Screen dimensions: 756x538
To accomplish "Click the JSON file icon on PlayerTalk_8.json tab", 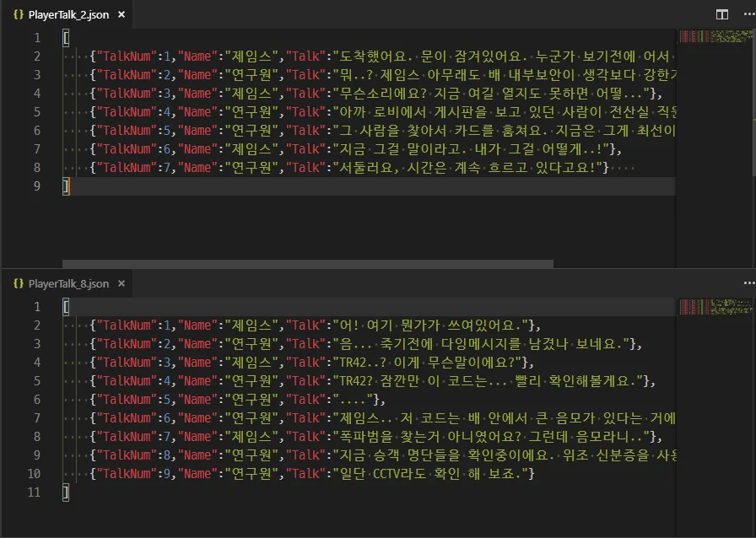I will point(19,283).
